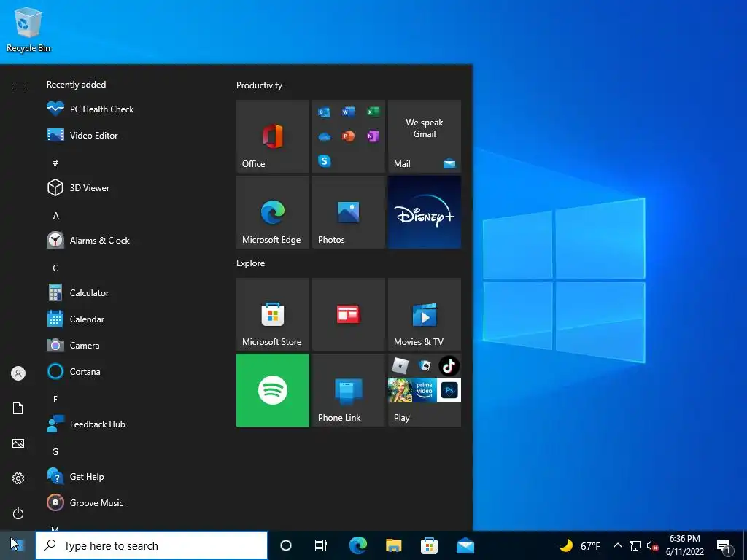Screen dimensions: 747x560
Task: Show hidden tray icons
Action: [617, 545]
